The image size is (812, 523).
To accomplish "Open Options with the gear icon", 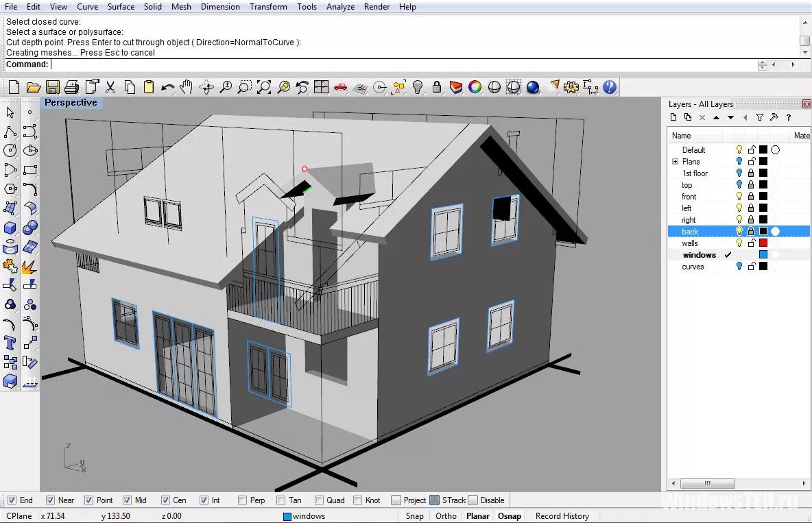I will pyautogui.click(x=571, y=87).
